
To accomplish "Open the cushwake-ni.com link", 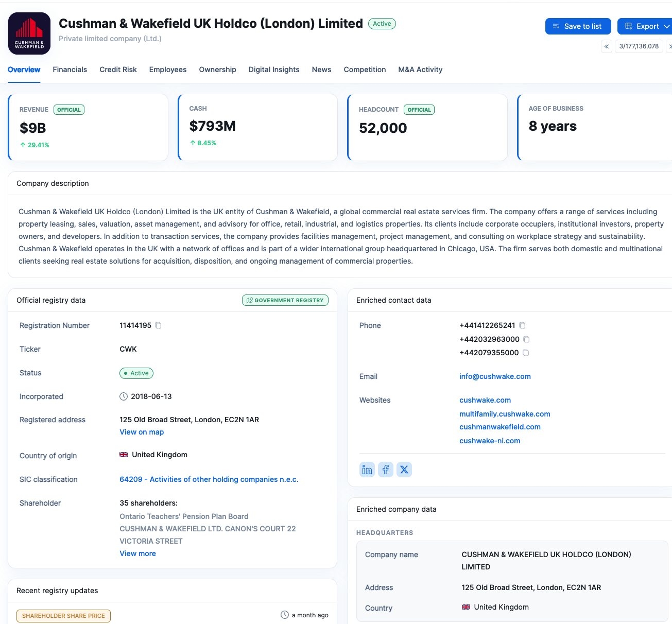I will point(490,441).
